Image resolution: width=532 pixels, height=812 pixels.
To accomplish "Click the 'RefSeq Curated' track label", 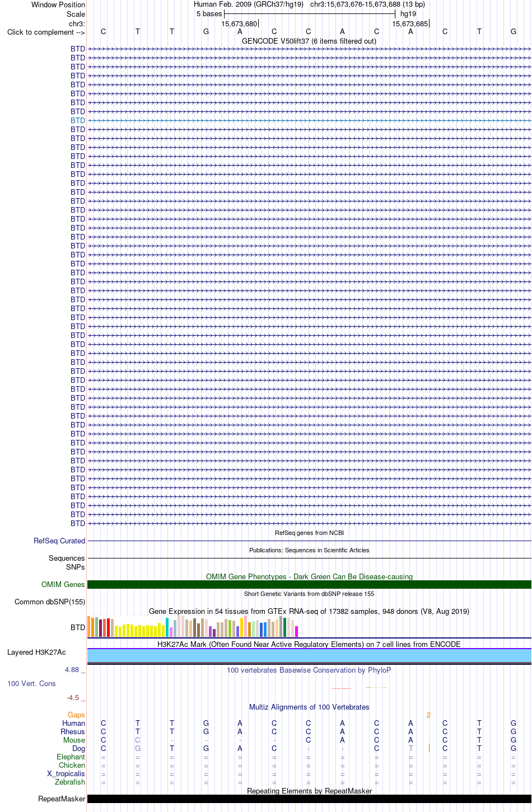I will coord(59,541).
